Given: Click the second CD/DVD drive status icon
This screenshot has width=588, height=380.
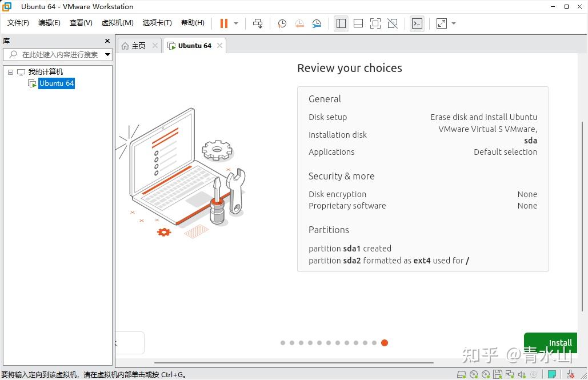Looking at the screenshot, I should 486,374.
